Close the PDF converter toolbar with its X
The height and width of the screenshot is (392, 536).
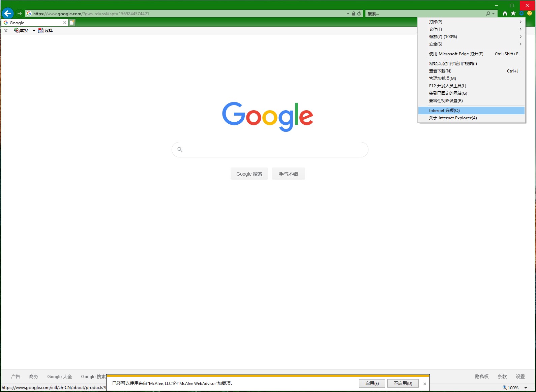click(x=6, y=30)
